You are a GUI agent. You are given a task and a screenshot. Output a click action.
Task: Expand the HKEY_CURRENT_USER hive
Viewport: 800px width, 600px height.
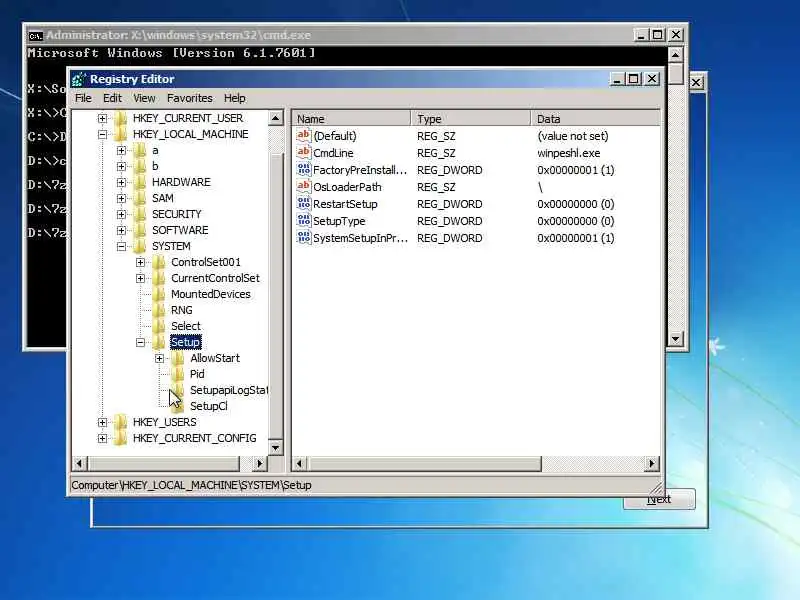(103, 118)
